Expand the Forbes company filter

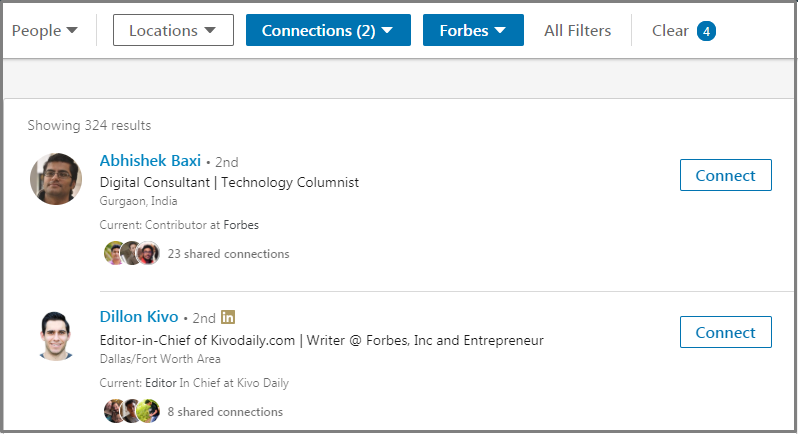coord(480,30)
